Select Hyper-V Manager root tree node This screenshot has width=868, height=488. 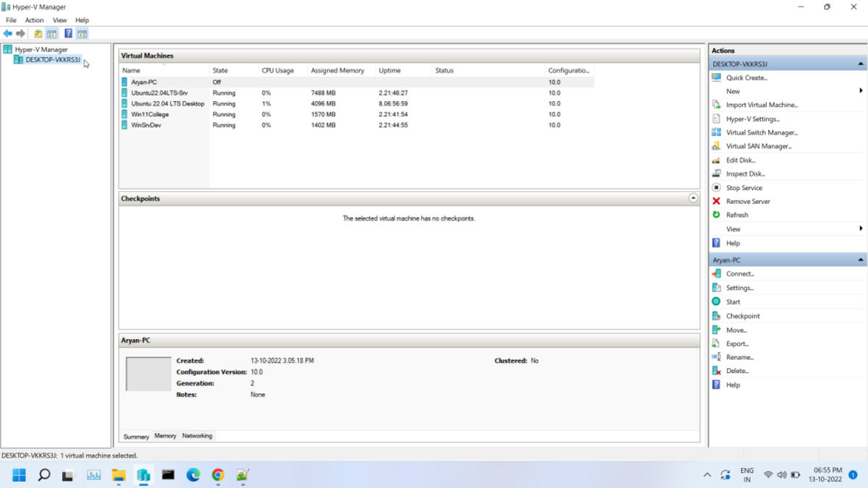pos(41,50)
